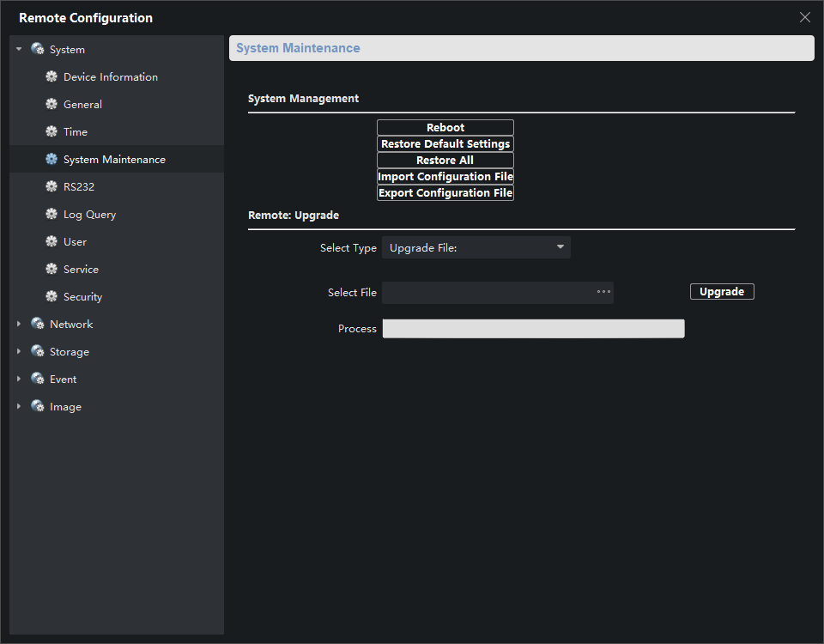Click the gear icon next to General
This screenshot has width=824, height=644.
pyautogui.click(x=51, y=105)
